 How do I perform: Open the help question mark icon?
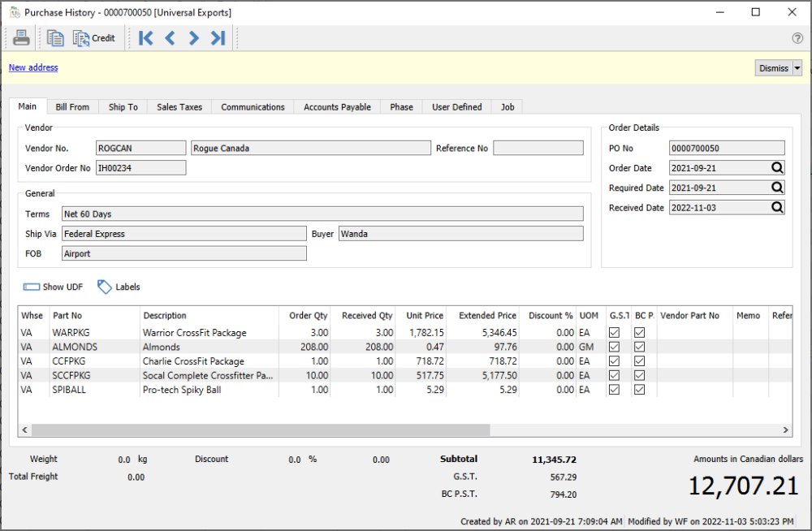tap(797, 38)
